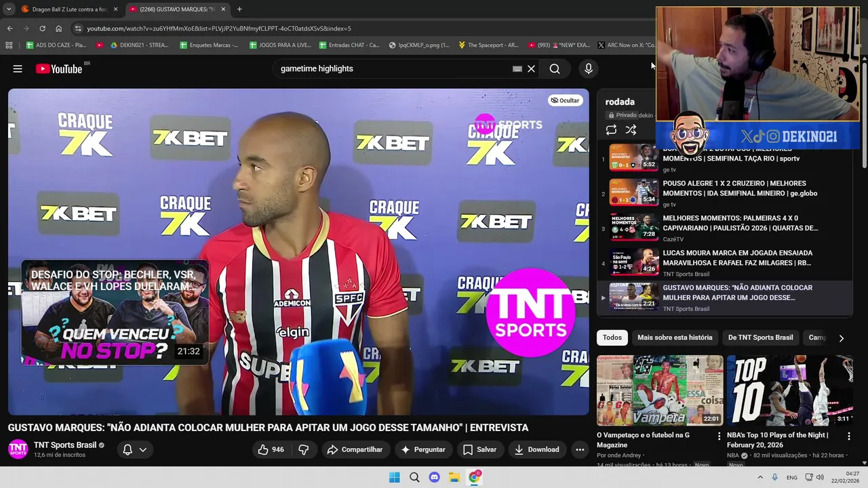
Task: Toggle playlist loop icon
Action: [611, 130]
